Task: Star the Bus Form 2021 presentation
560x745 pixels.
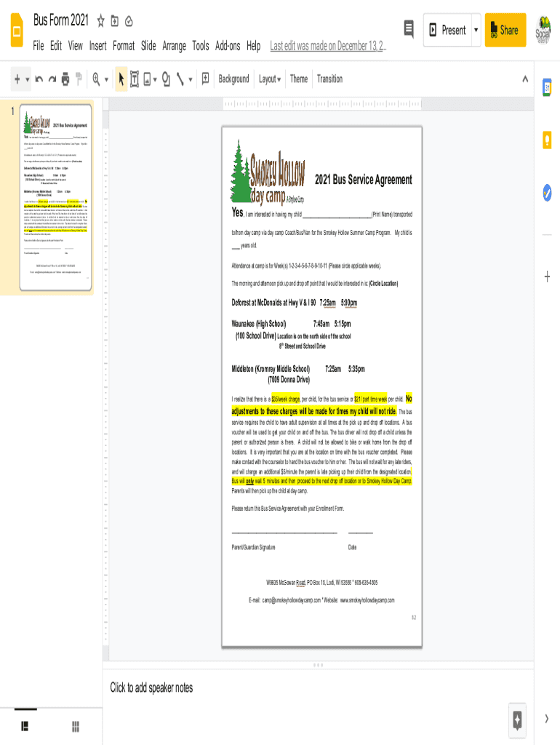Action: [100, 21]
